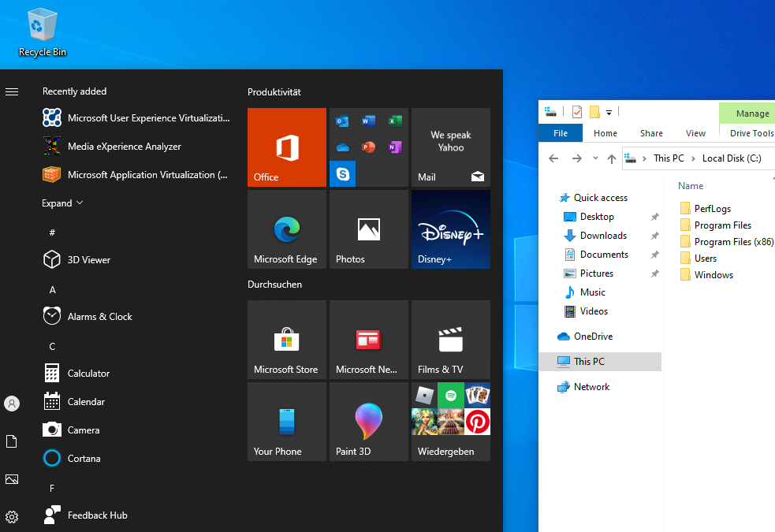Screen dimensions: 775x532
Task: Open Spotify in the Wiedergeben tile
Action: (x=451, y=395)
